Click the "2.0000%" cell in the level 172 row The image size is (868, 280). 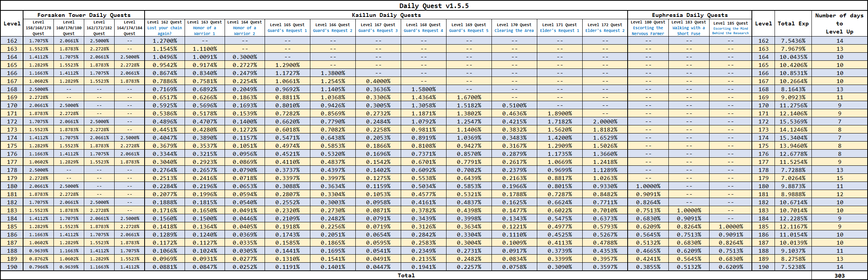[605, 122]
